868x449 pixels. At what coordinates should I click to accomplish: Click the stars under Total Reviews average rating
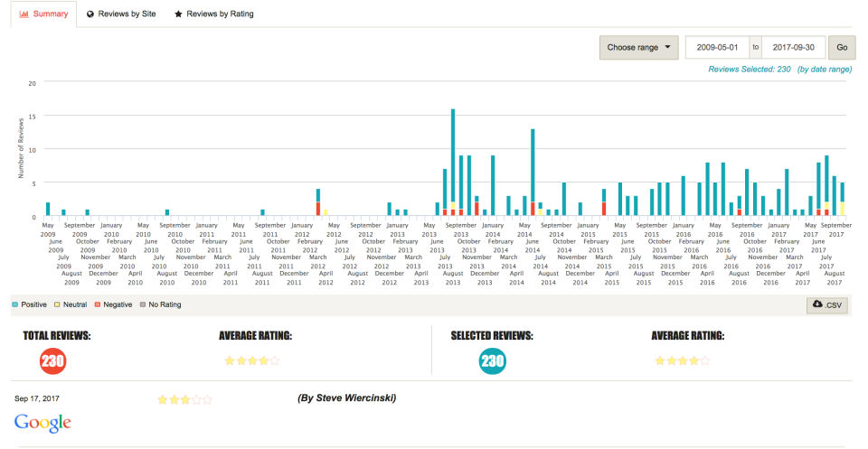pos(252,361)
